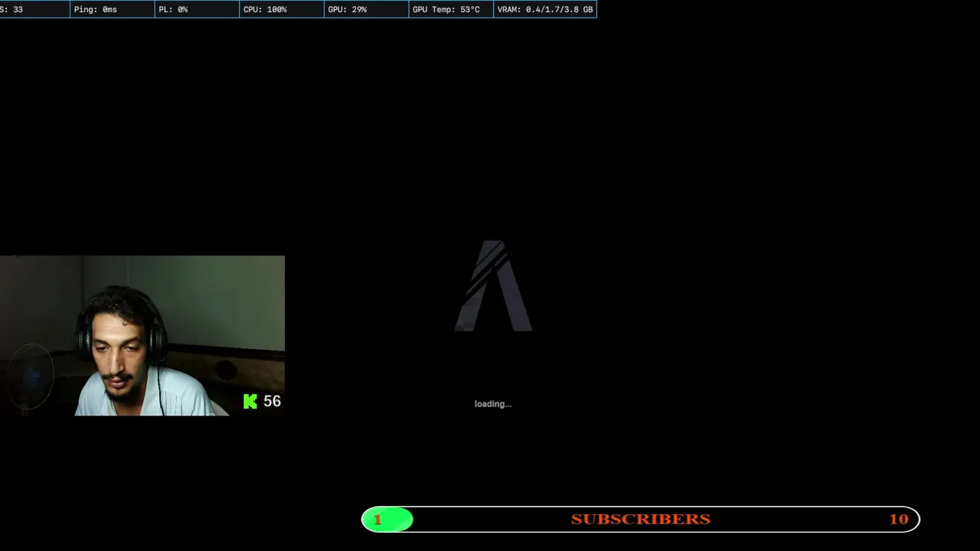
Task: Click the loading... text
Action: tap(492, 404)
